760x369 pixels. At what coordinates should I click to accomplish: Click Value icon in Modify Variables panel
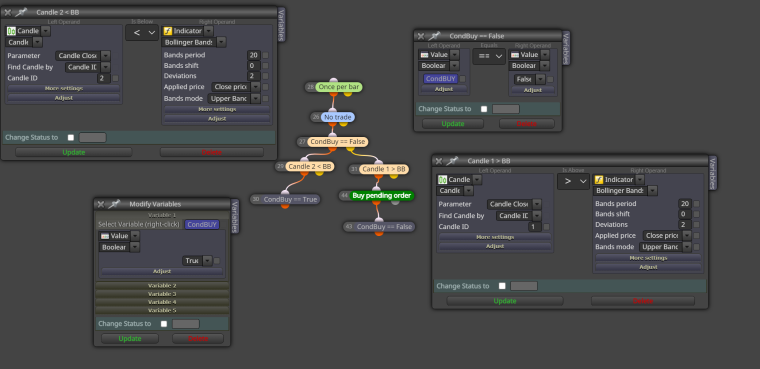pos(105,236)
